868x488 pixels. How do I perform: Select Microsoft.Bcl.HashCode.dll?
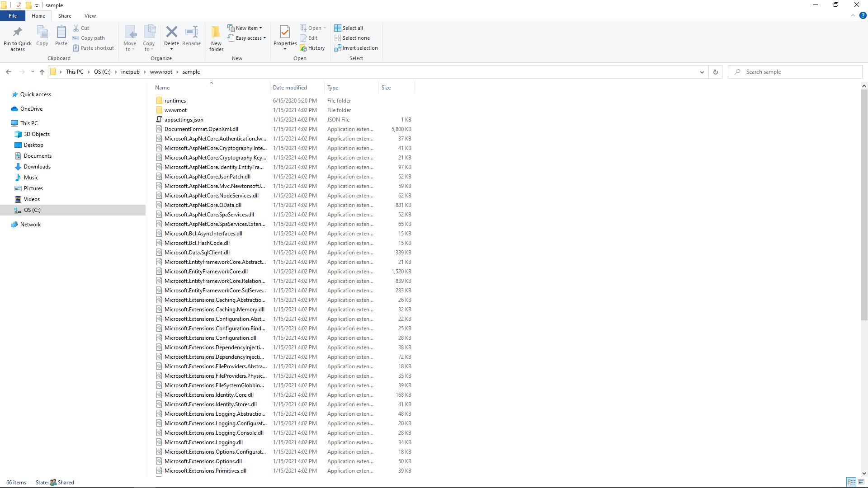(197, 243)
